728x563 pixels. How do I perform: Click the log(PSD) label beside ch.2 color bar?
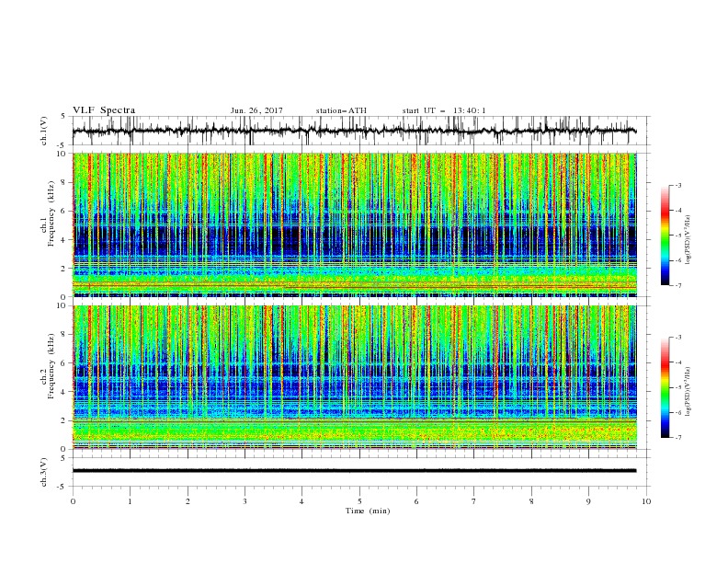point(688,391)
